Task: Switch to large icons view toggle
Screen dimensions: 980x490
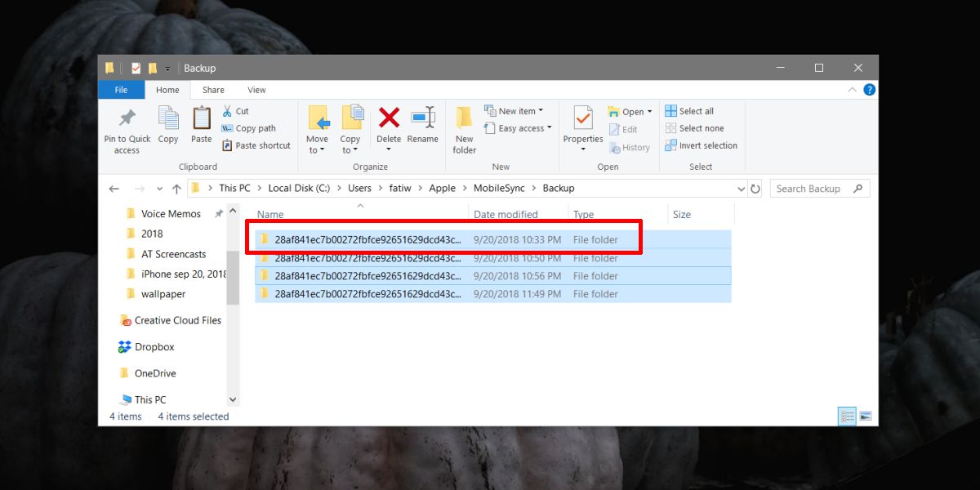Action: coord(866,416)
